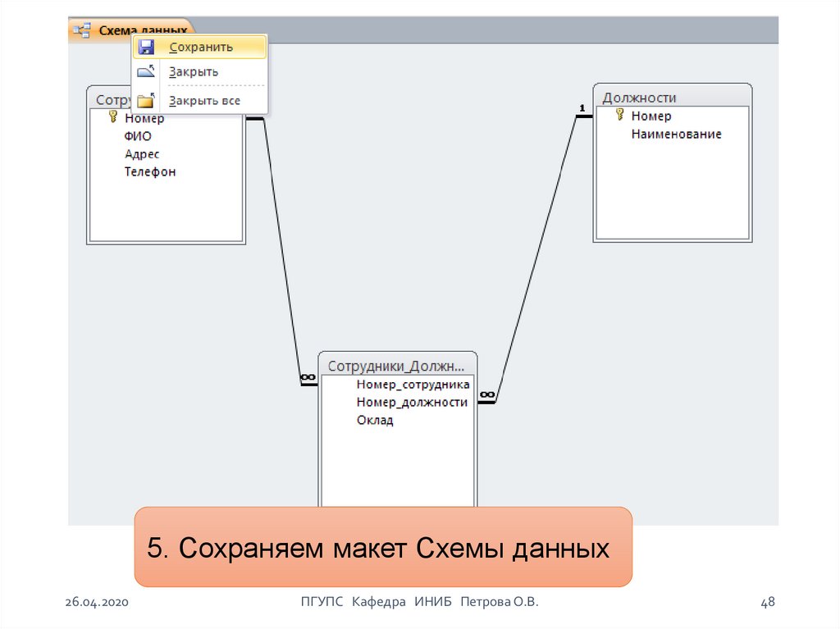Click the Close All folder icon
Viewport: 840px width, 629px height.
[146, 101]
